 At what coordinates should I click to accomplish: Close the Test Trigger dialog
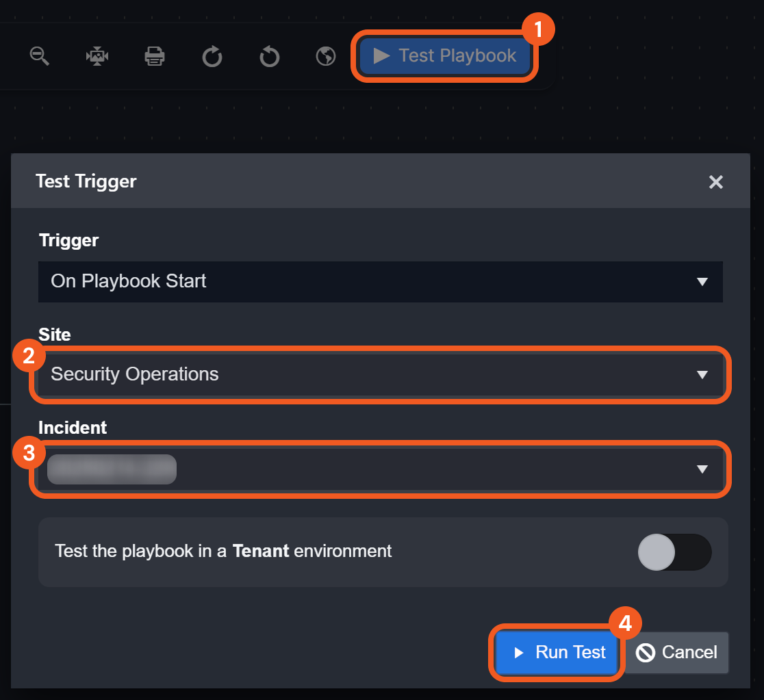715,181
